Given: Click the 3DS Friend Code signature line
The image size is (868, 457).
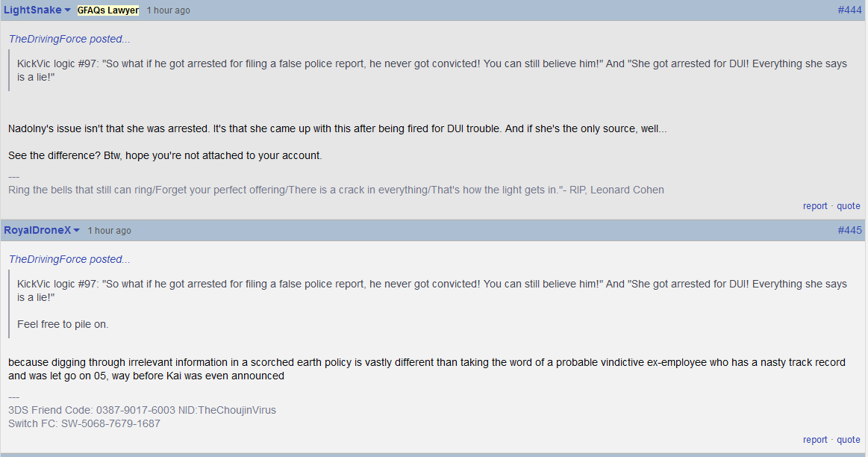Looking at the screenshot, I should [142, 411].
